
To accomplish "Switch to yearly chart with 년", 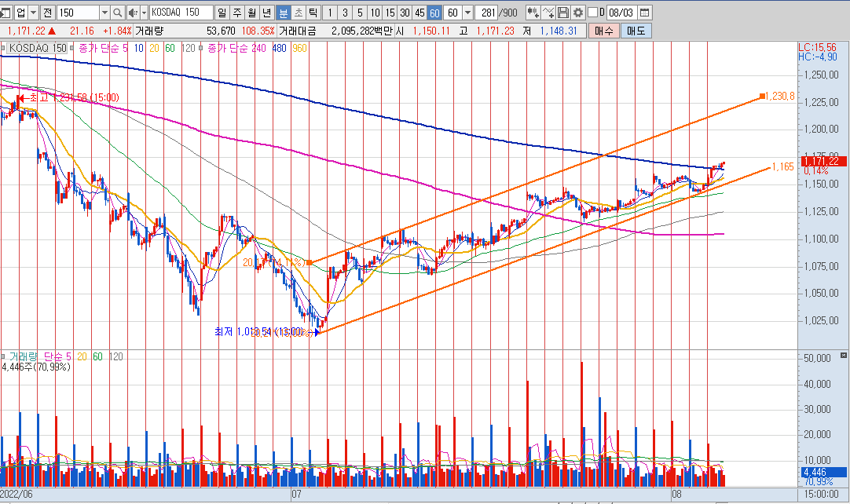I will [x=267, y=13].
